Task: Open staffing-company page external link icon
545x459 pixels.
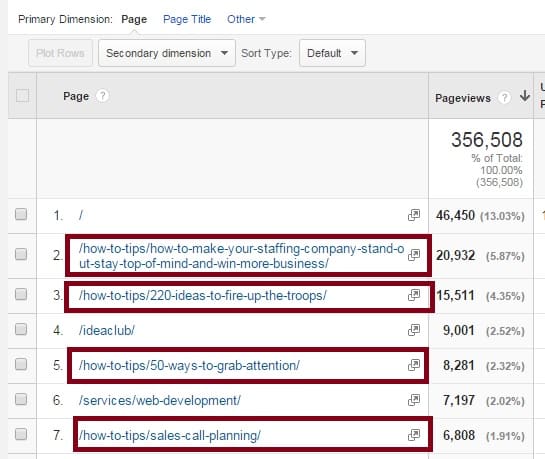Action: click(x=414, y=255)
